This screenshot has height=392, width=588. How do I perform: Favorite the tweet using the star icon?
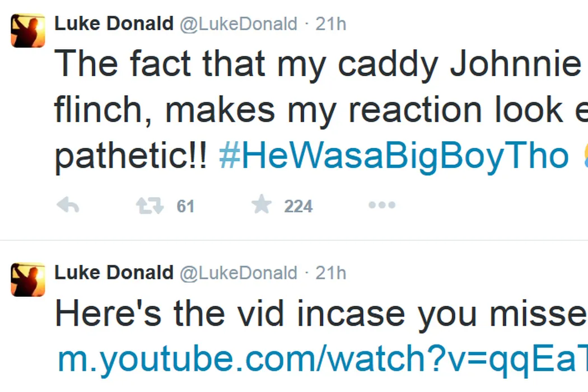pos(261,206)
